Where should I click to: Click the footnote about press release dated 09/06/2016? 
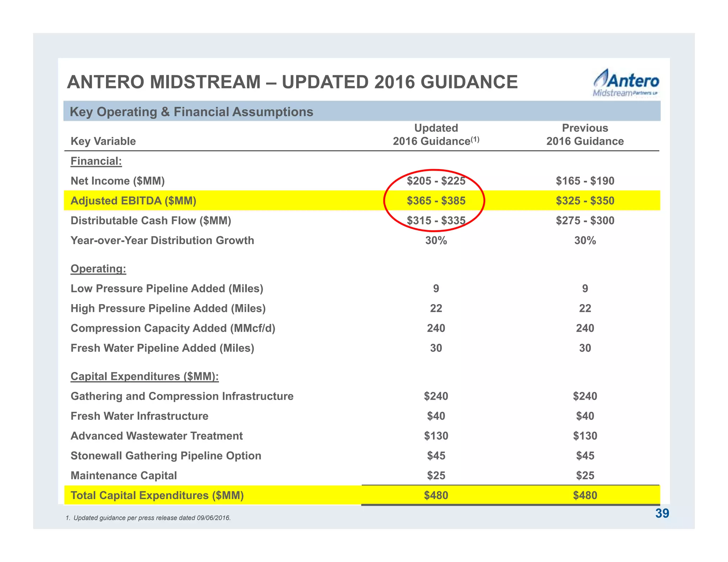[x=148, y=518]
